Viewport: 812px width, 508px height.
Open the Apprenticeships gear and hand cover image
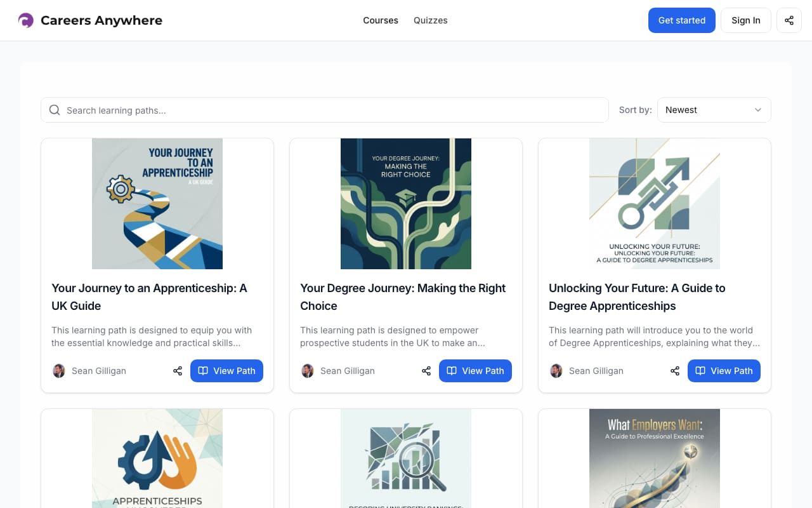point(157,458)
